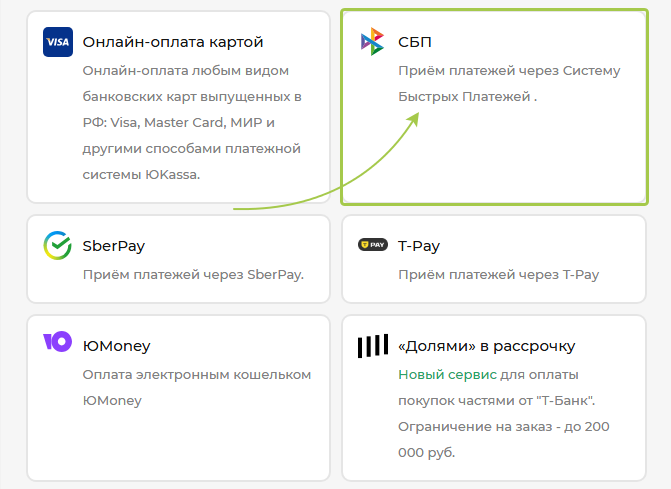Screen dimensions: 671x489
Task: Click 'Приём платежей через Систему Быстрых Платежей' text
Action: [x=508, y=85]
